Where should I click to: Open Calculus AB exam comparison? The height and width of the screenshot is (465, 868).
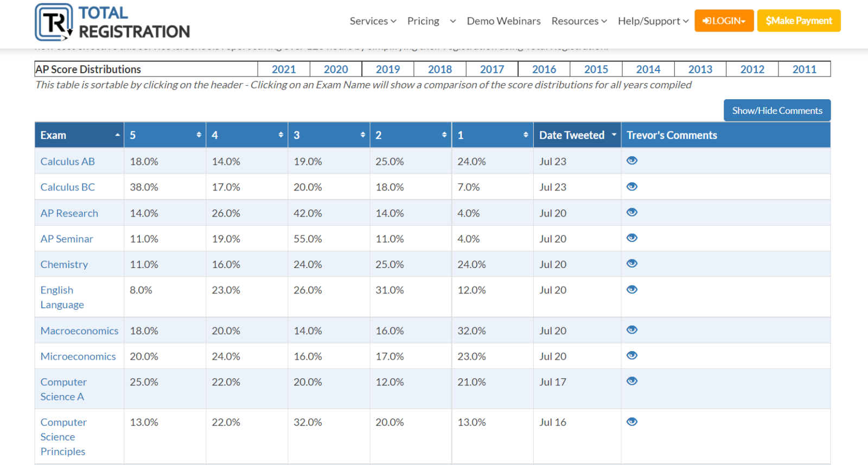click(x=67, y=162)
